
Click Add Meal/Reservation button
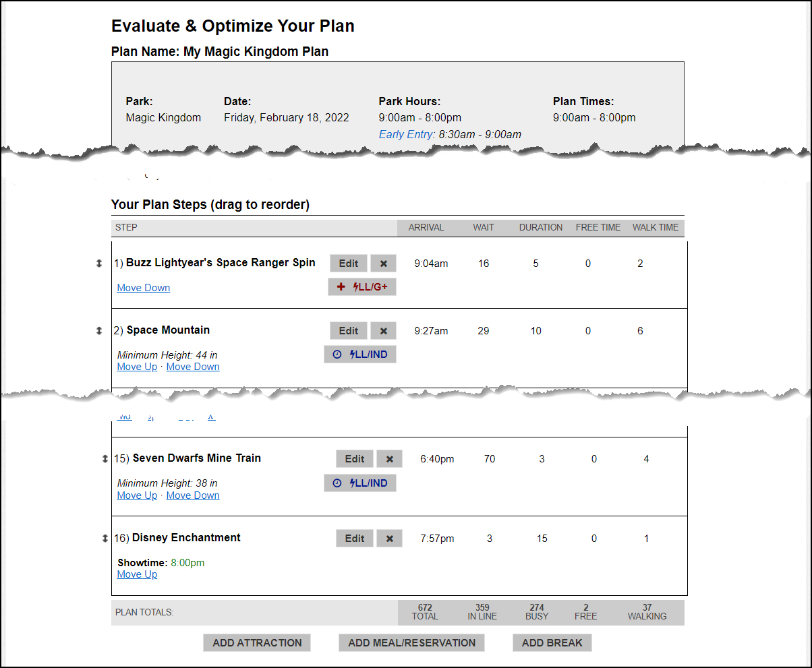(411, 643)
